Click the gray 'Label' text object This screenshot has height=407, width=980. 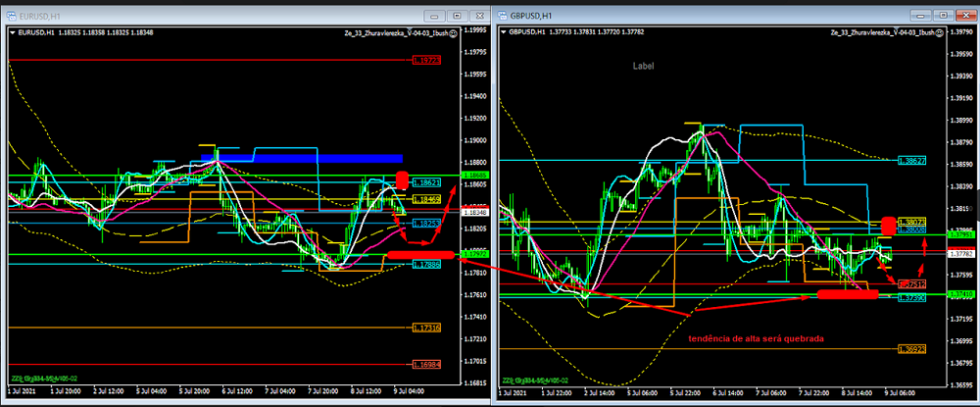643,66
